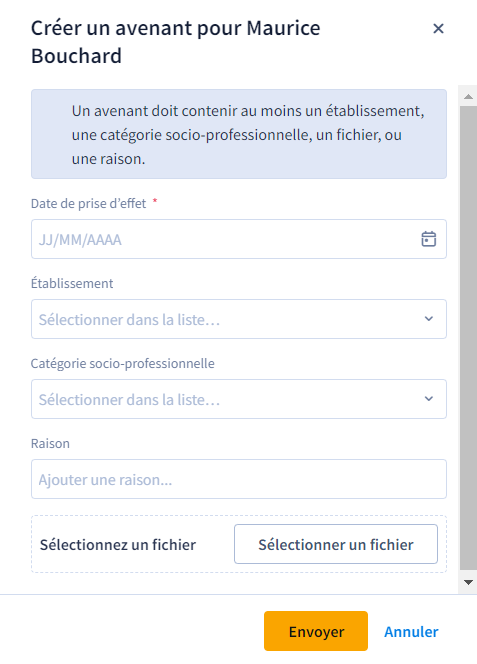Expand the Établissement chevron arrow
This screenshot has height=664, width=477.
tap(429, 319)
